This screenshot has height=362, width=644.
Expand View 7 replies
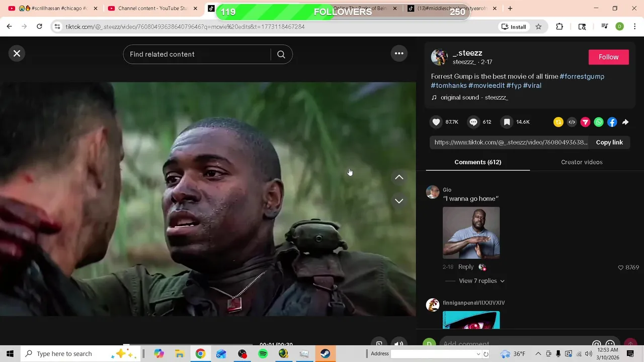(481, 281)
